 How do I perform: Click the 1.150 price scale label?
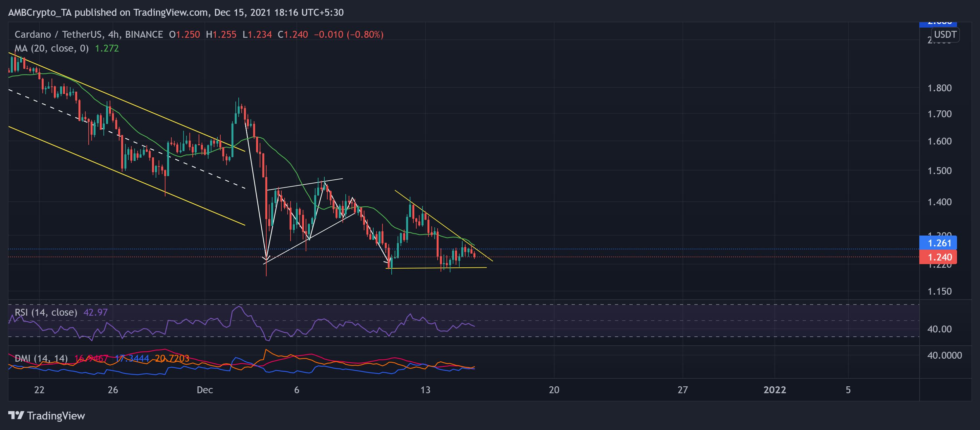pyautogui.click(x=939, y=291)
